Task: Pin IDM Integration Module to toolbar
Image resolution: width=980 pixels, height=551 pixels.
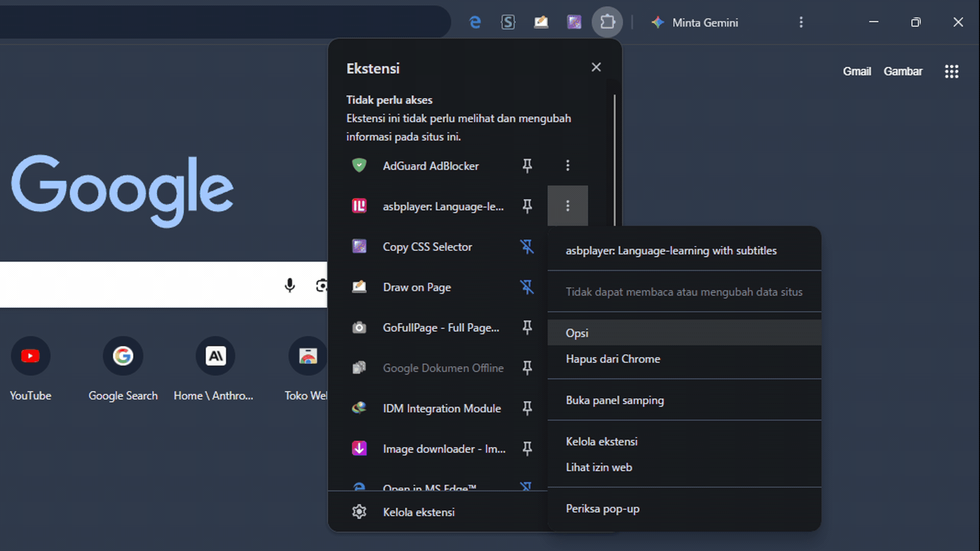Action: [527, 408]
